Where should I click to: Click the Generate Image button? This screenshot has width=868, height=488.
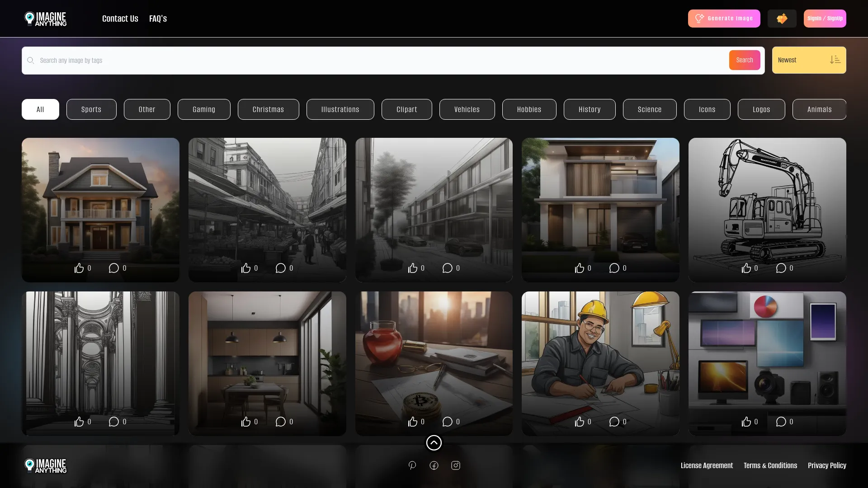[x=724, y=19]
